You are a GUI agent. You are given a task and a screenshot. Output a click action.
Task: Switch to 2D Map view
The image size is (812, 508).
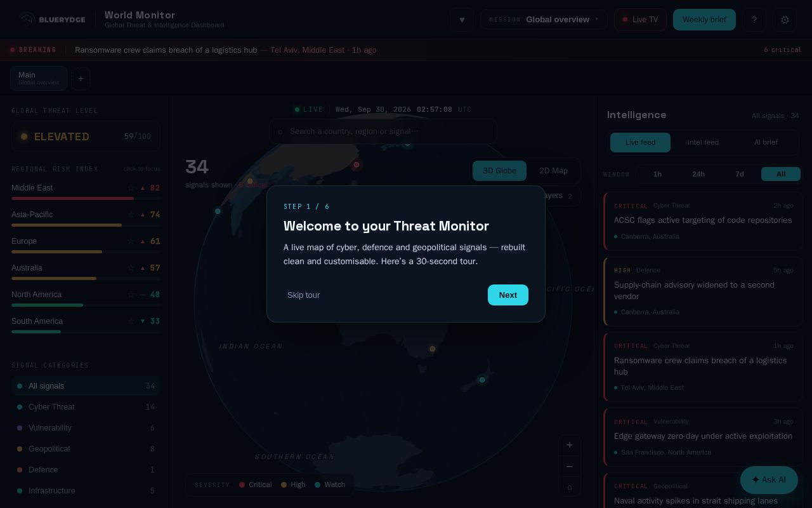tap(553, 171)
